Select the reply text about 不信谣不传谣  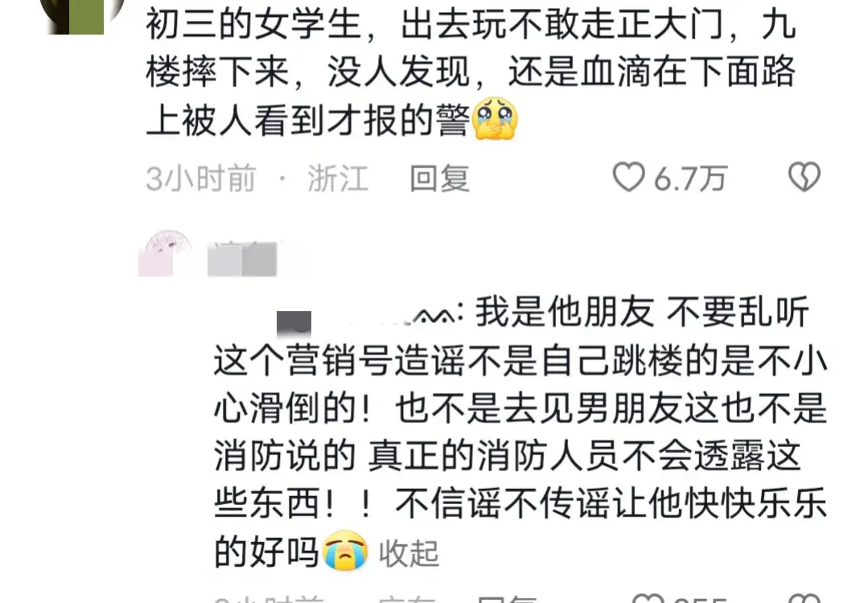[x=520, y=432]
